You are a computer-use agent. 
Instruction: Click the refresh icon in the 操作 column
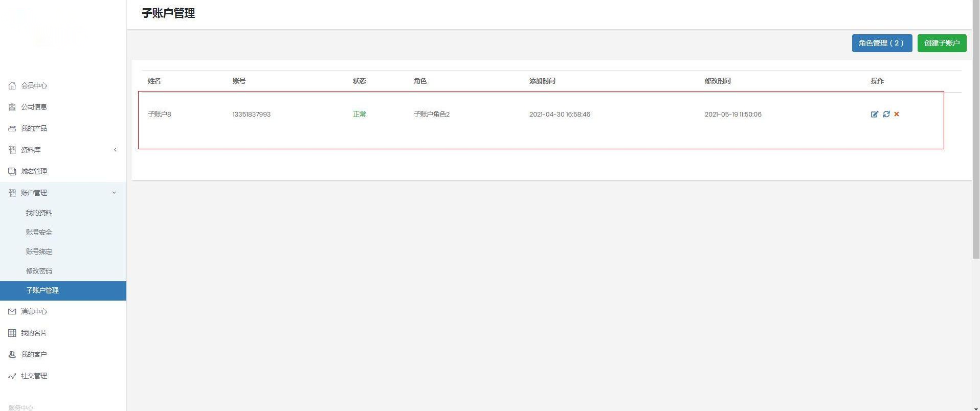click(886, 114)
